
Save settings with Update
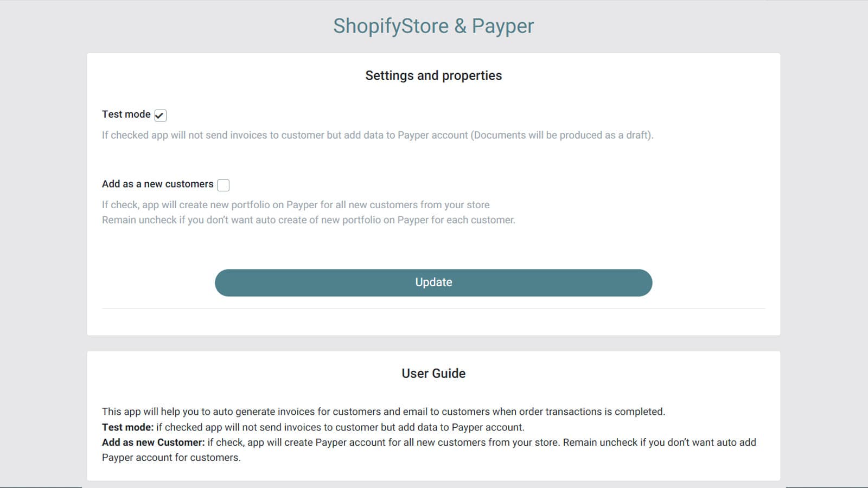(433, 282)
